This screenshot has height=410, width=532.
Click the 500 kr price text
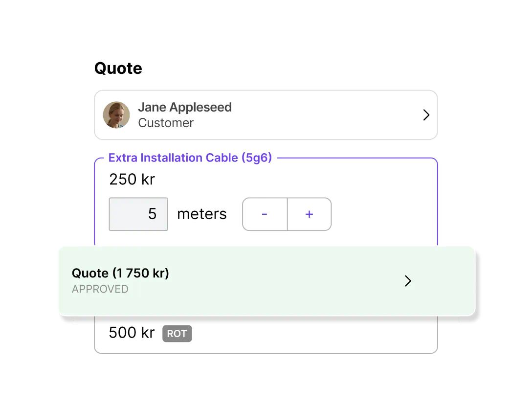pyautogui.click(x=132, y=333)
